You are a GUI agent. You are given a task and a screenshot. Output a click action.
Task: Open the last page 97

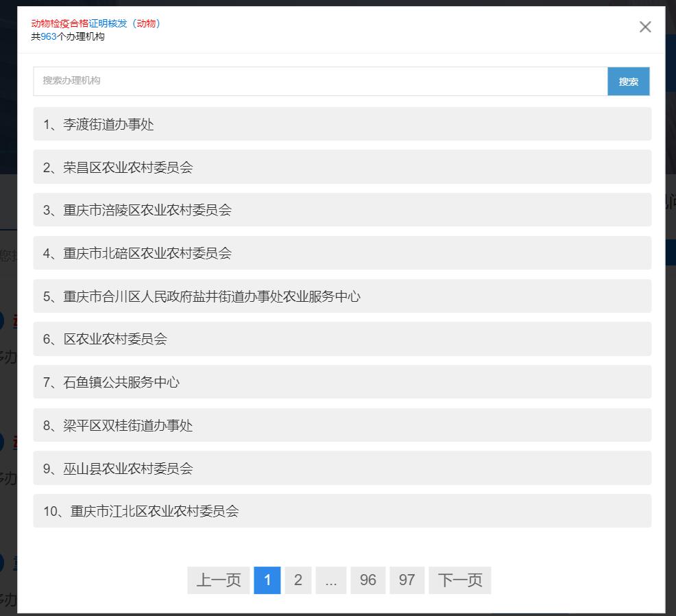[407, 580]
